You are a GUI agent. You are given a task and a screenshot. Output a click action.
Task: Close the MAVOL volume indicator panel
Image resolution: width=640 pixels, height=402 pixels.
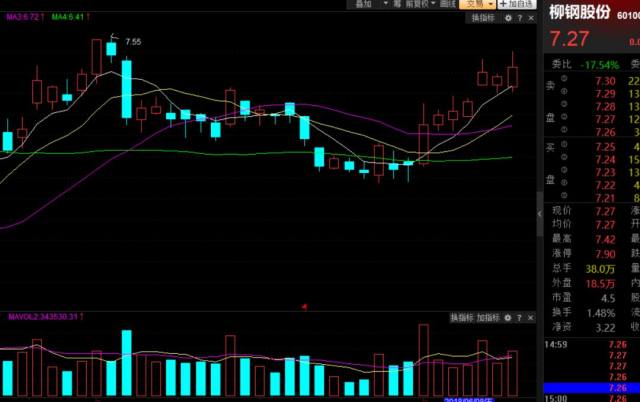530,318
